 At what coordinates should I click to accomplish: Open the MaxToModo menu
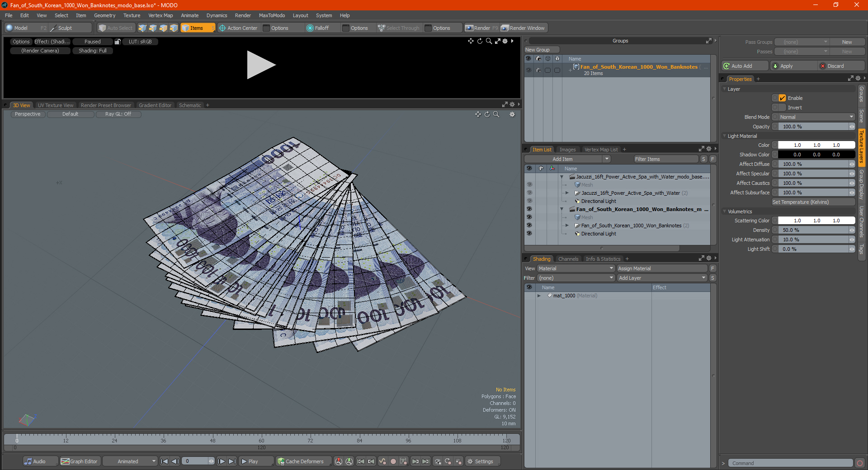[272, 15]
